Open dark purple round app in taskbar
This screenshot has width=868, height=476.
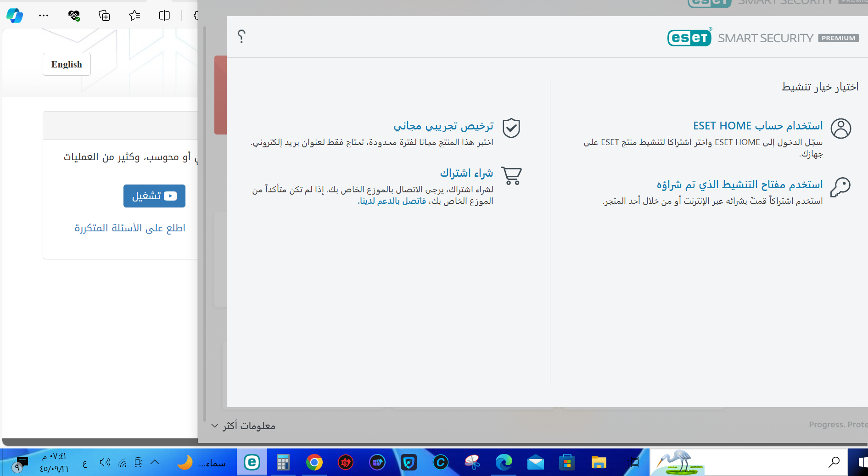tap(377, 462)
